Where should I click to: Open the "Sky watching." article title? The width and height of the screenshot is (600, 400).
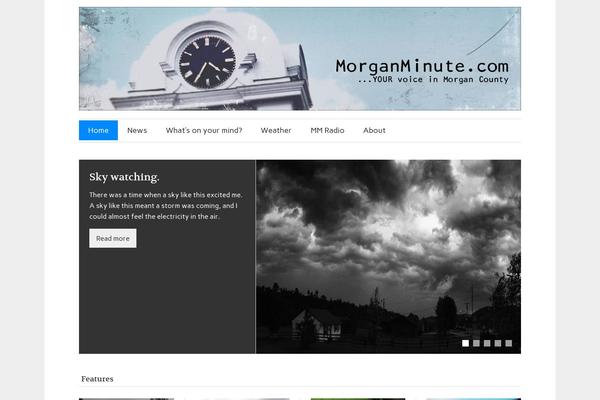point(124,177)
